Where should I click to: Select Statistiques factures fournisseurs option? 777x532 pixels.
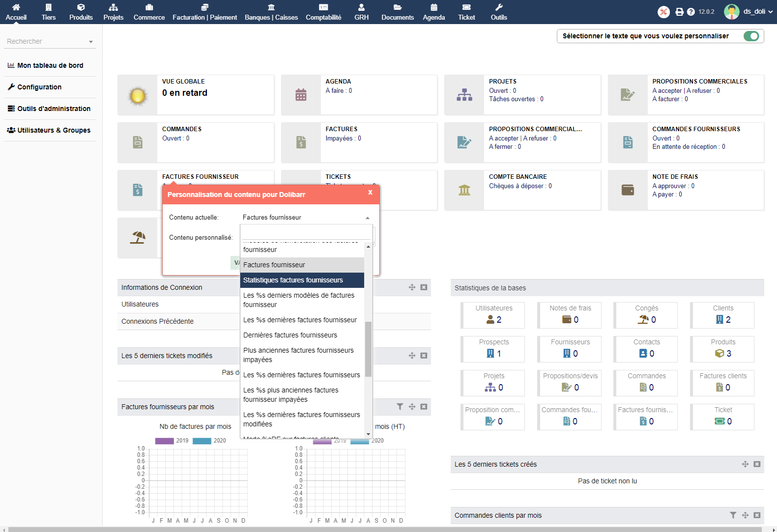[x=302, y=280]
